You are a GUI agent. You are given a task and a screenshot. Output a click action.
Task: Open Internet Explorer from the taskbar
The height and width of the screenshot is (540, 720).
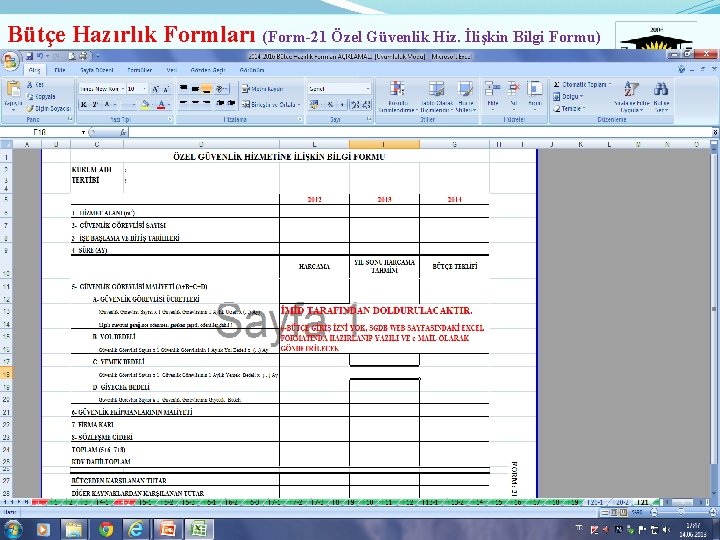pos(135,530)
